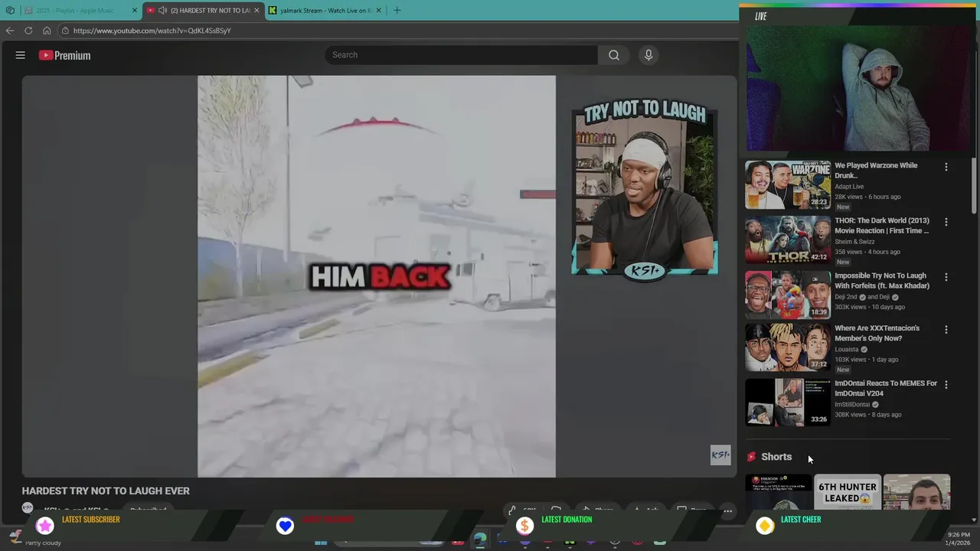The width and height of the screenshot is (980, 551).
Task: Open browser workspaces icon at tab strip start
Action: pos(10,11)
